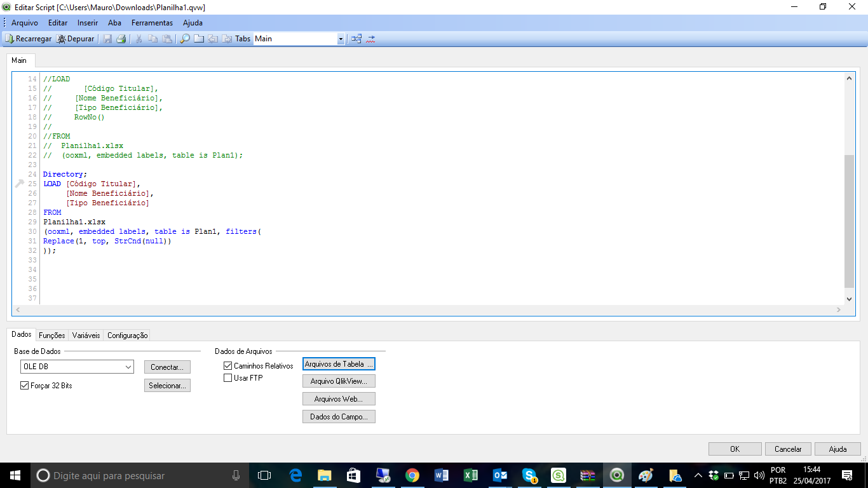Viewport: 868px width, 488px height.
Task: Click the syntax check icon with red squiggle
Action: 371,39
